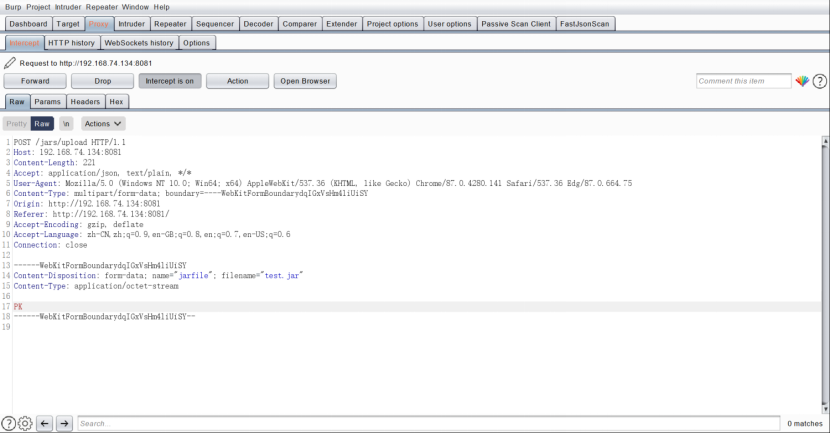Open the Window menu
The height and width of the screenshot is (433, 830).
135,7
